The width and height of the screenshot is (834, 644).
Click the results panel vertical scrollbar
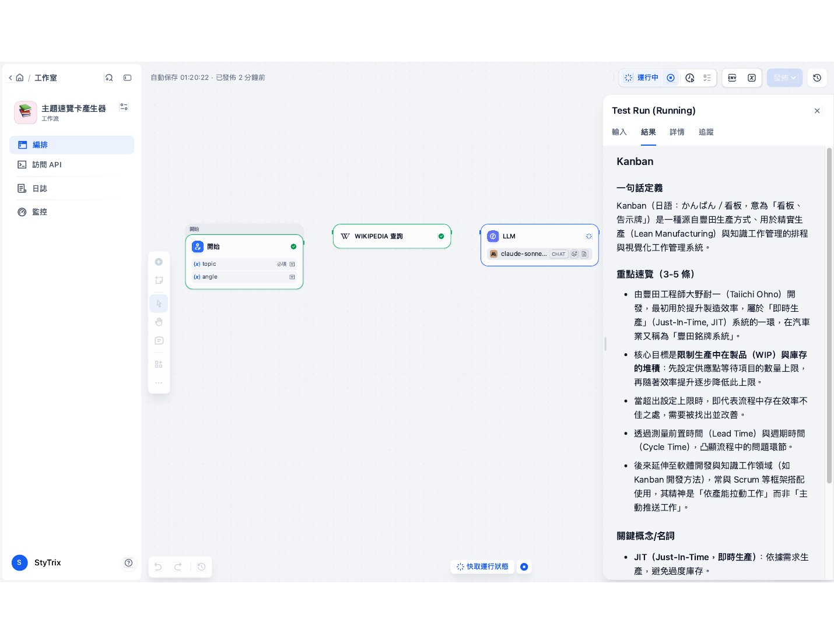click(x=829, y=315)
